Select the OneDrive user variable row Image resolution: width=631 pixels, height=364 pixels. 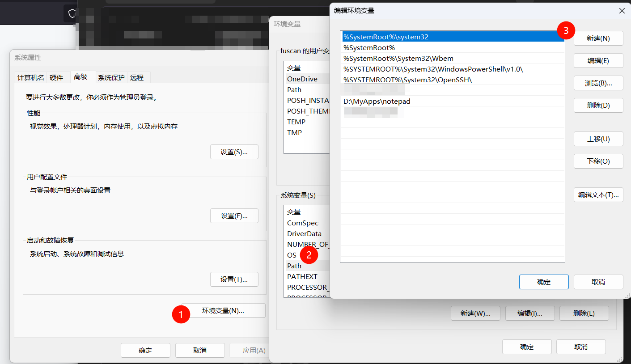point(302,79)
